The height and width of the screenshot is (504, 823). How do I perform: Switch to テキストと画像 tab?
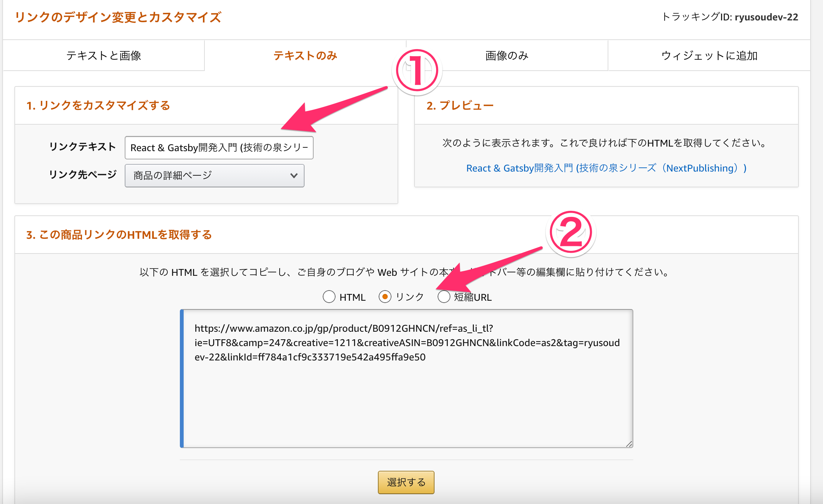click(104, 56)
